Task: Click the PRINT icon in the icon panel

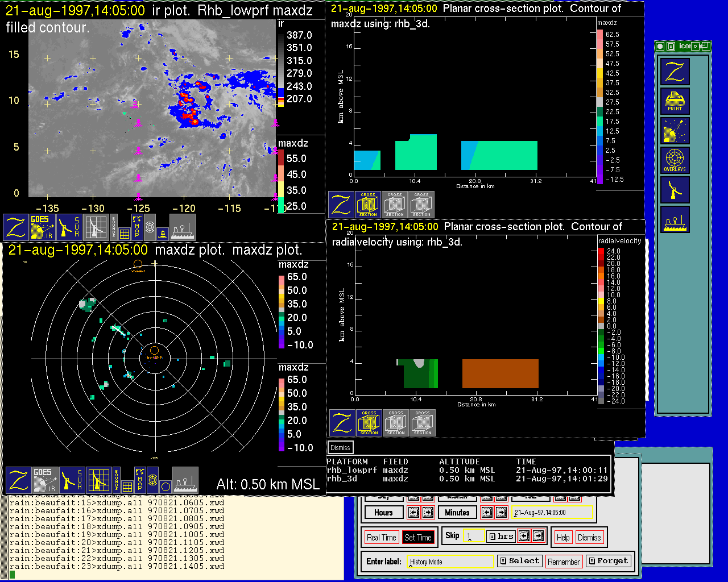Action: coord(675,101)
